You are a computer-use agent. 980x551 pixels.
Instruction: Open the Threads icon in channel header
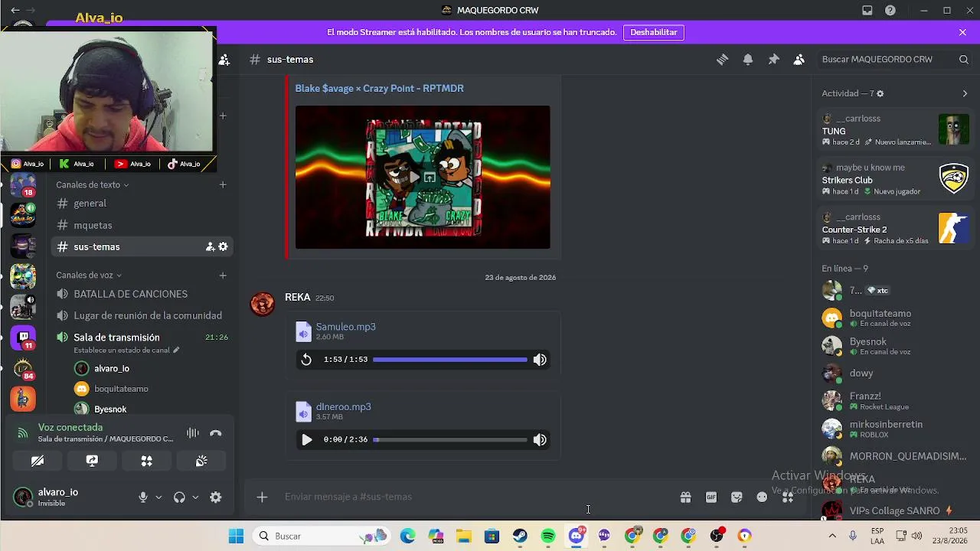pyautogui.click(x=722, y=60)
